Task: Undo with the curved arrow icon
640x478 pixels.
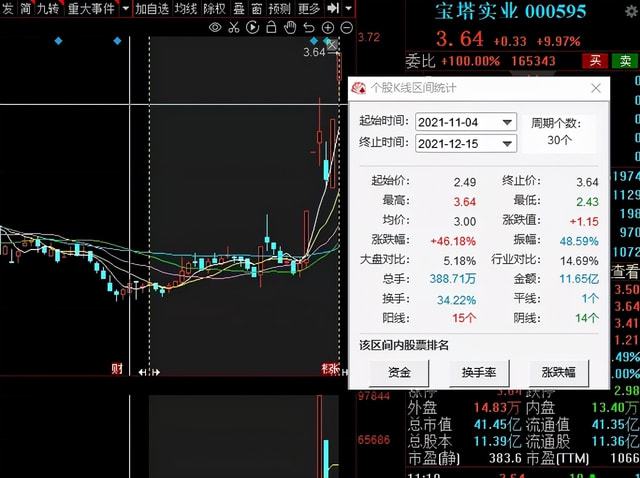Action: [x=309, y=27]
